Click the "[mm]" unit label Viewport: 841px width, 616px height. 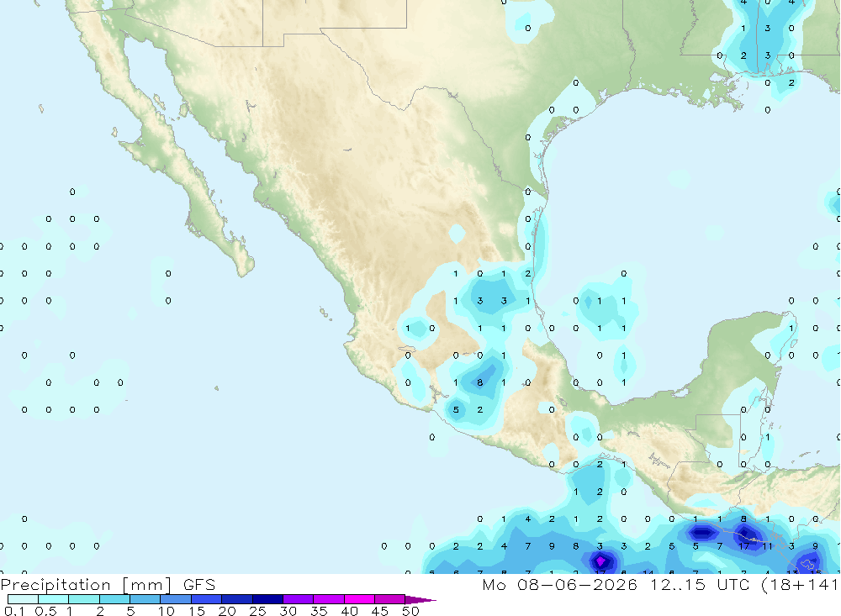pyautogui.click(x=147, y=584)
